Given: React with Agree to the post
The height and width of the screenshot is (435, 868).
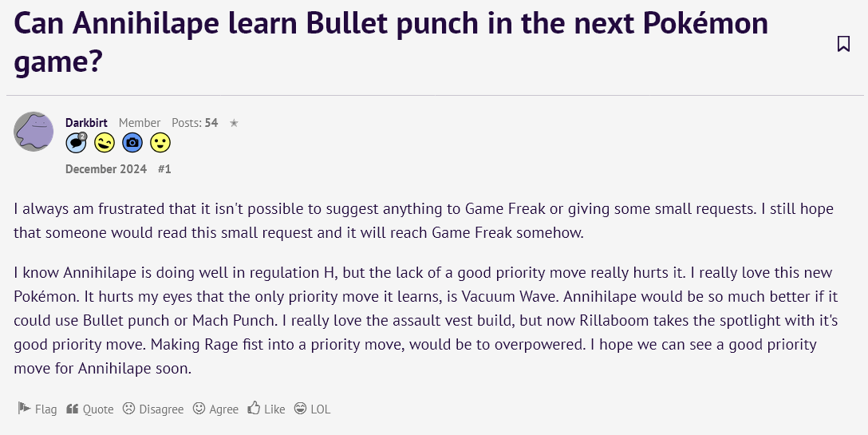Looking at the screenshot, I should [215, 409].
